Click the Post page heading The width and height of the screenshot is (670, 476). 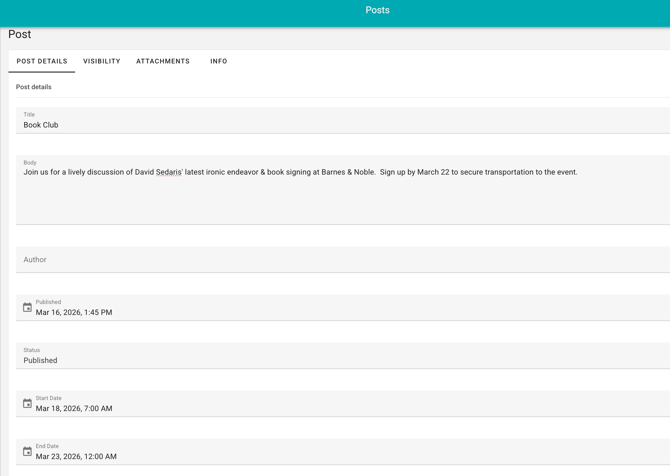tap(20, 35)
